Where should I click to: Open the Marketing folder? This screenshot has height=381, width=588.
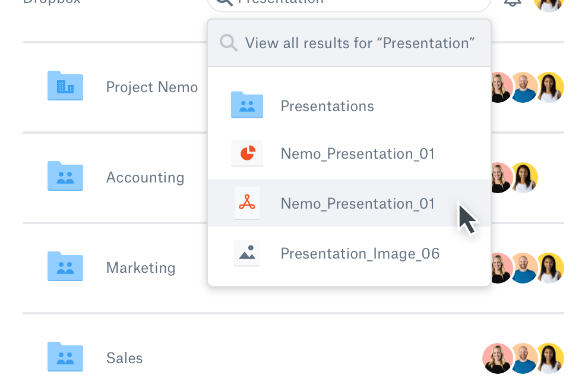coord(141,267)
